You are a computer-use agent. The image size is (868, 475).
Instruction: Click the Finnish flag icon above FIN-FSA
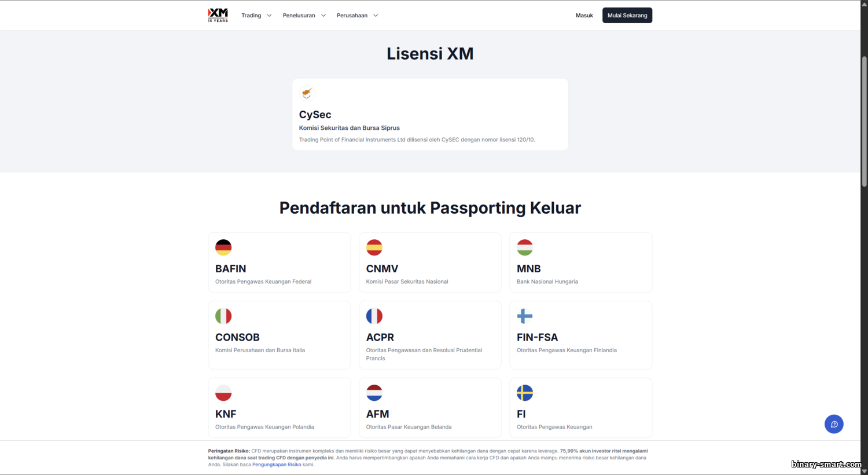point(525,316)
